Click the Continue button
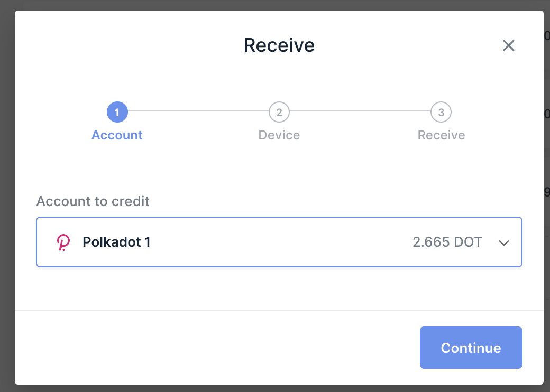Image resolution: width=550 pixels, height=392 pixels. [x=471, y=348]
